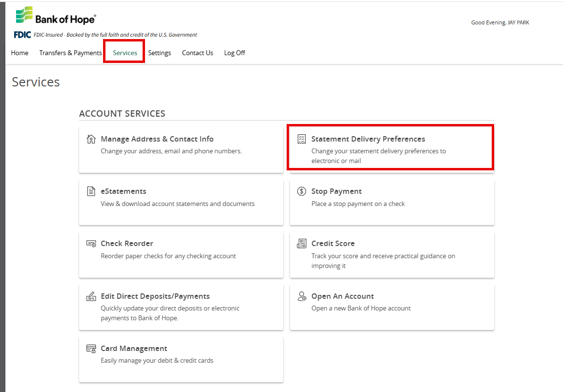Open the Transfers & Payments menu
The width and height of the screenshot is (563, 392).
(x=71, y=53)
